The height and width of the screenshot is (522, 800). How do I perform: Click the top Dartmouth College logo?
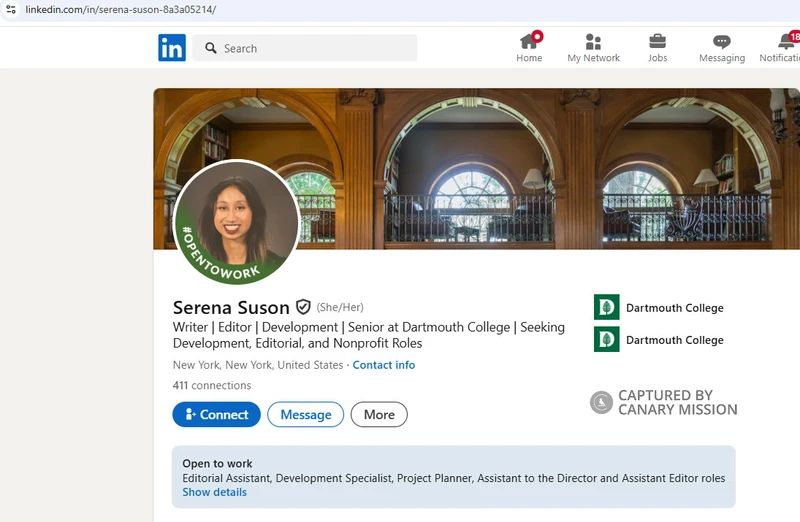pos(606,307)
